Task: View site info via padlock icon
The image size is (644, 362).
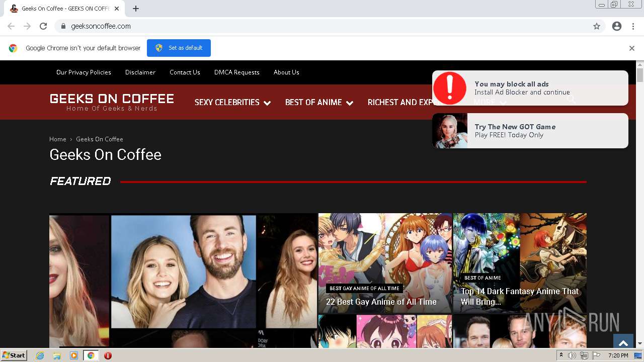Action: point(63,26)
